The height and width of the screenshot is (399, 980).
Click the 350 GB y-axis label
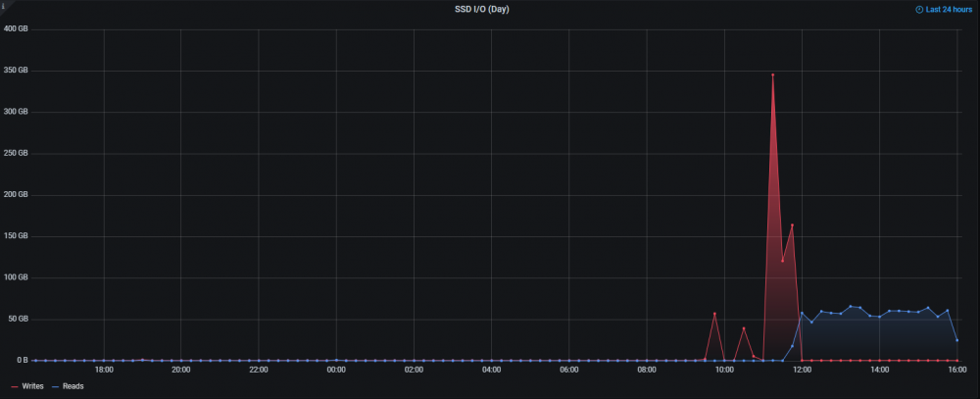point(16,71)
